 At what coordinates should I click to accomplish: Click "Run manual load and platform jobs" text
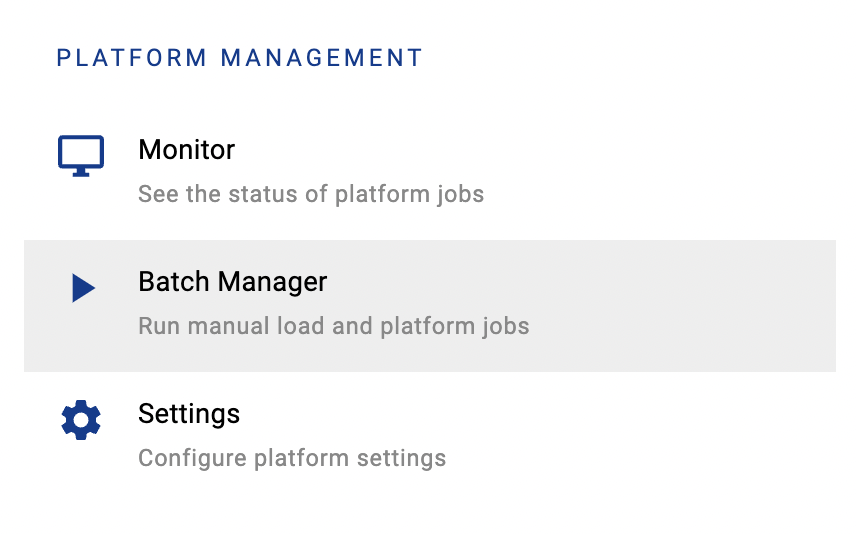(x=333, y=326)
